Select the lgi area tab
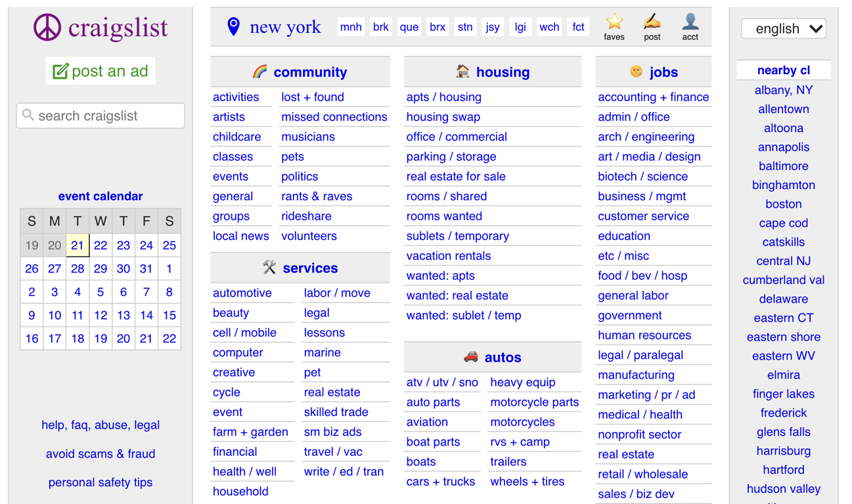The width and height of the screenshot is (852, 504). (520, 27)
